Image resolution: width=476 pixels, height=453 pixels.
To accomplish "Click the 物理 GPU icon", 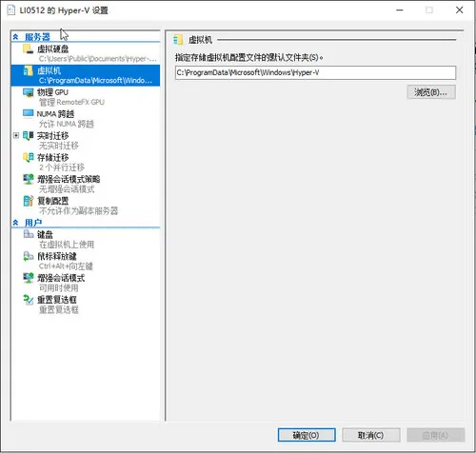I will pyautogui.click(x=28, y=92).
